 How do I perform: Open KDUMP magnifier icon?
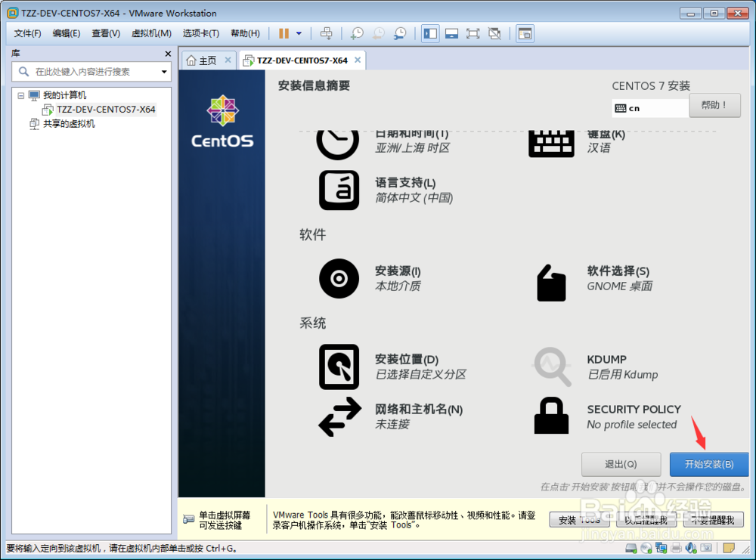click(552, 367)
